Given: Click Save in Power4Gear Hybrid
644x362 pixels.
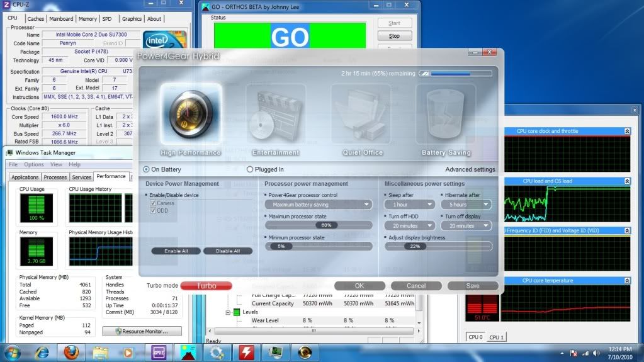Looking at the screenshot, I should point(473,286).
